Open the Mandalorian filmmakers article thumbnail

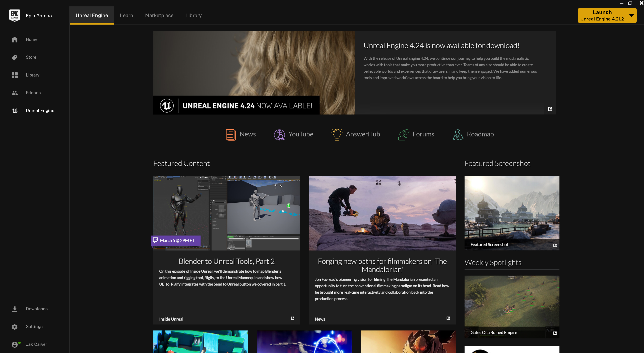tap(382, 213)
